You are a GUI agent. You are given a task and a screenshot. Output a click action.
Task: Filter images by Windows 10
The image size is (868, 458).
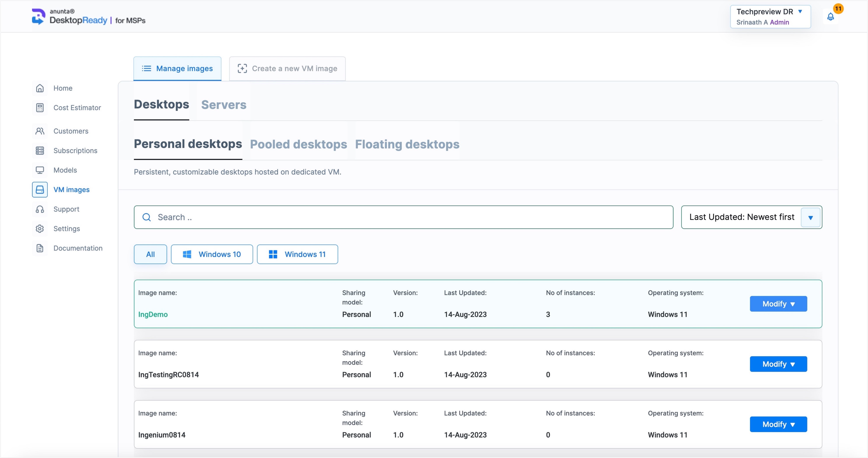click(x=212, y=254)
